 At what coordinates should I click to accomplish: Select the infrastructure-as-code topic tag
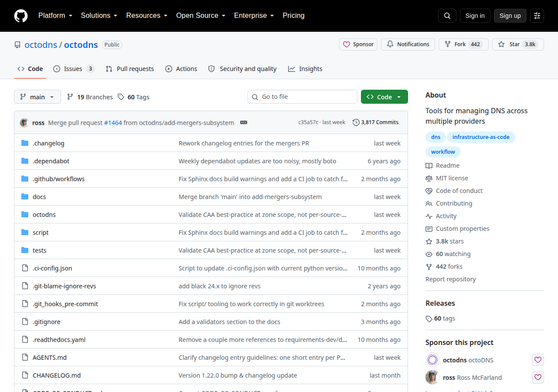[481, 137]
